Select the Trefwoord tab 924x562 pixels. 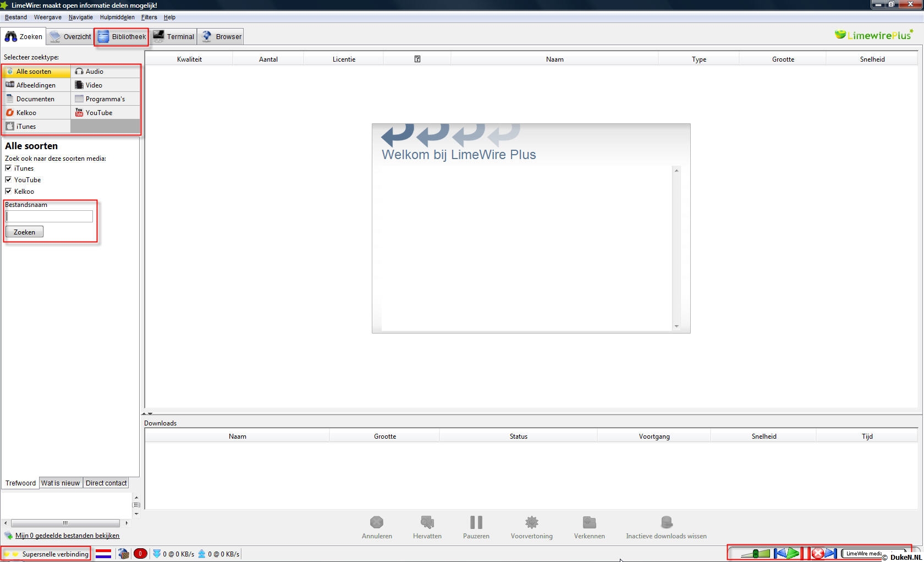pos(20,483)
